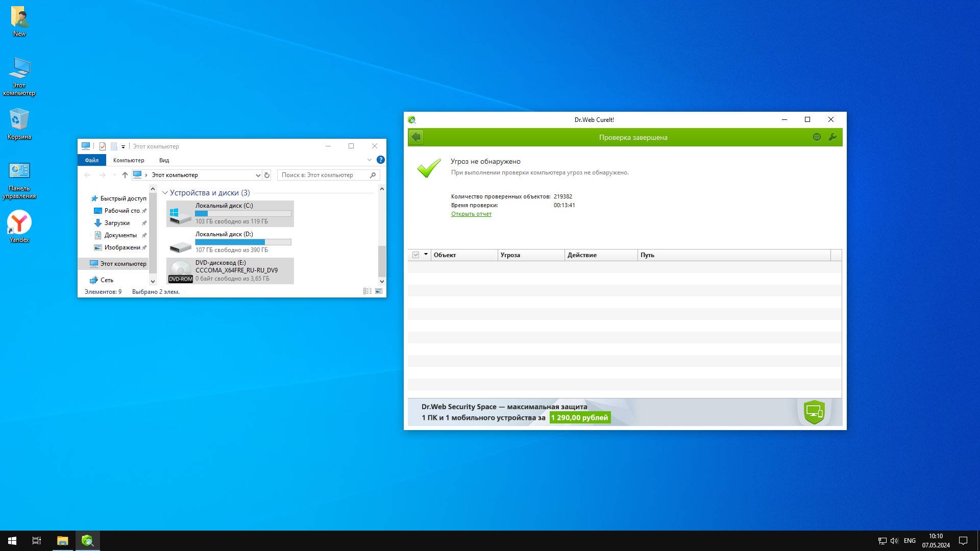Open the Файл menu tab
Image resolution: width=980 pixels, height=551 pixels.
click(92, 160)
